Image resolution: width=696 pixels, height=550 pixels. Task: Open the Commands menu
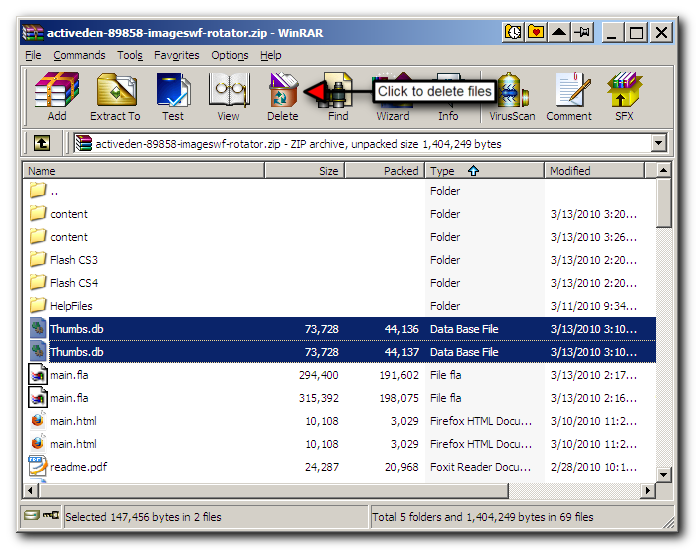pyautogui.click(x=79, y=55)
